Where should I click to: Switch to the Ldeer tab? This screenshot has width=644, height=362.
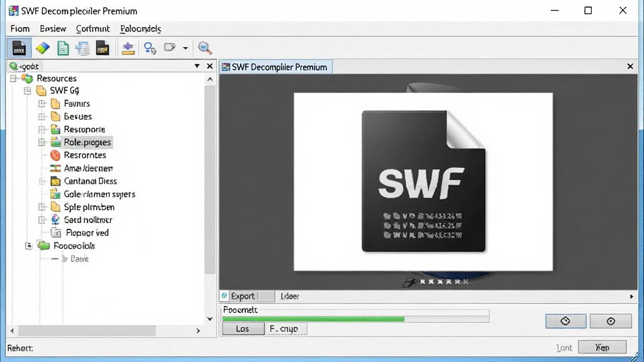pos(290,296)
